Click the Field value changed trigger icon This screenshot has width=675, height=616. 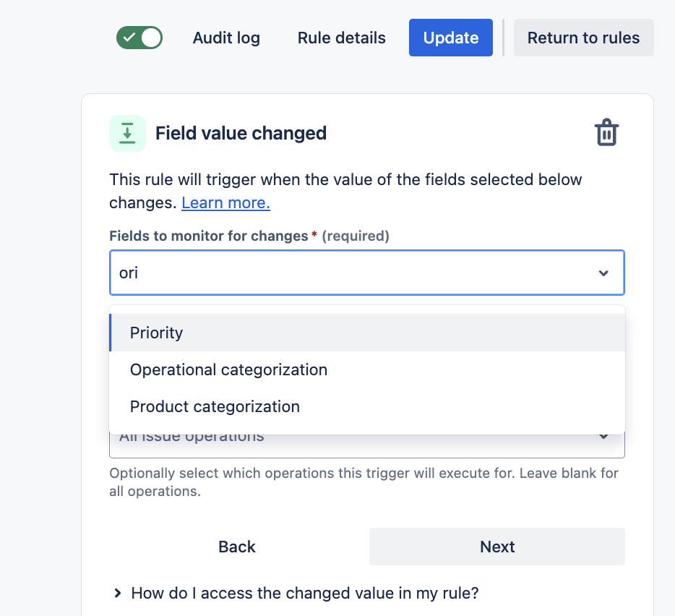click(x=127, y=133)
